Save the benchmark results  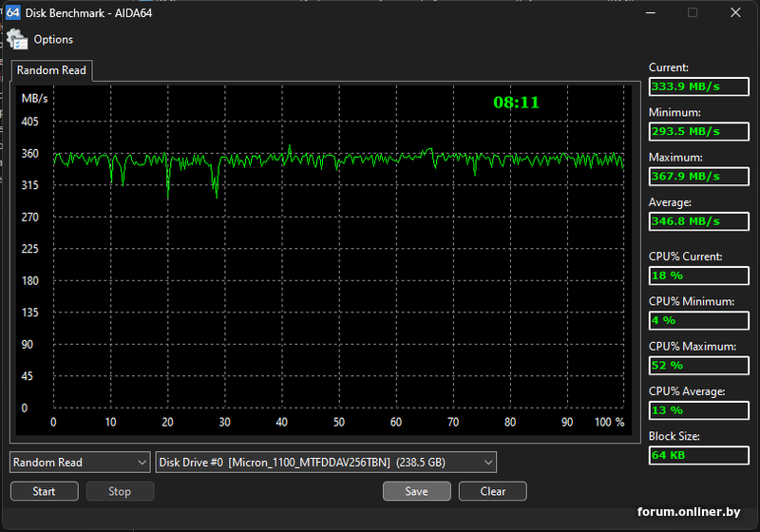point(416,491)
